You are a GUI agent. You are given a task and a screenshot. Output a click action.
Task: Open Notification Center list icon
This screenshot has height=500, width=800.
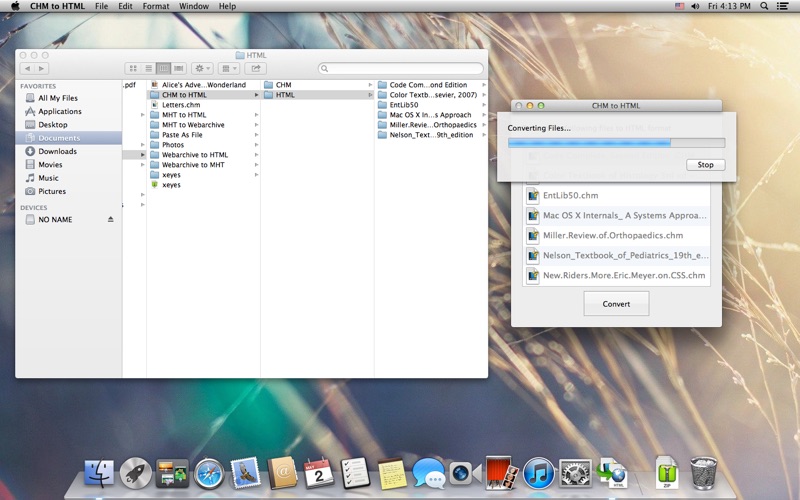coord(782,6)
